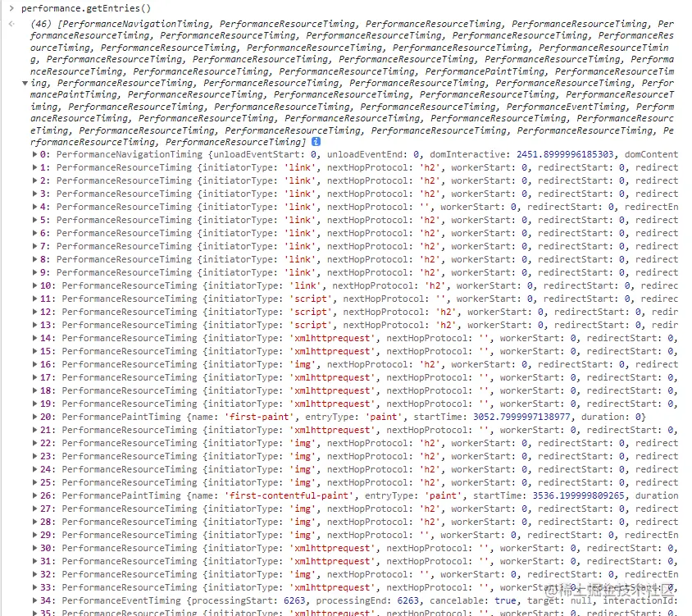Screen dimensions: 692x616
Task: Expand entry 21 xmlhttprequest resource
Action: (34, 430)
